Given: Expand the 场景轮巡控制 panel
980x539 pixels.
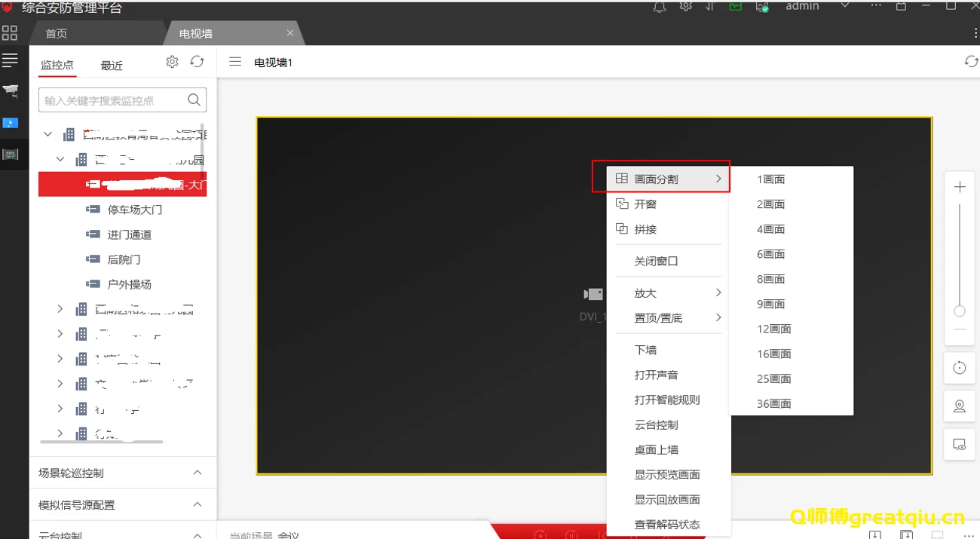Looking at the screenshot, I should pos(198,473).
